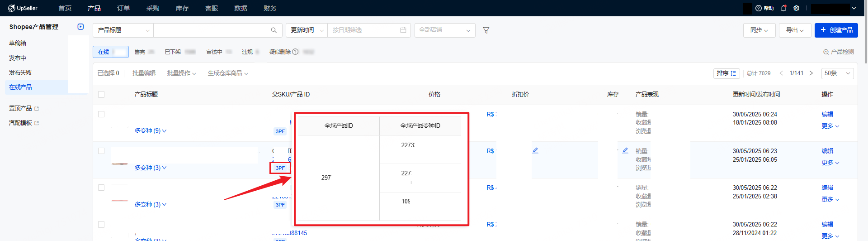Go to previous page arrow
Image resolution: width=868 pixels, height=241 pixels.
pos(781,73)
